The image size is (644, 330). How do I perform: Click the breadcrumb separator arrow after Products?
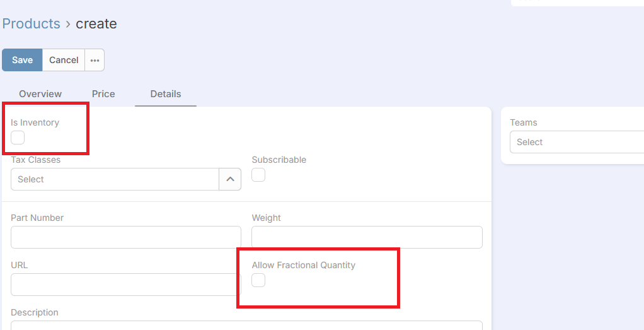point(68,24)
